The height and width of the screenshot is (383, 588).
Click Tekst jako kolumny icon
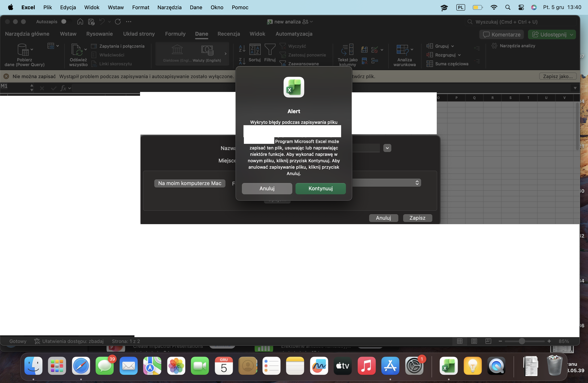coord(347,49)
